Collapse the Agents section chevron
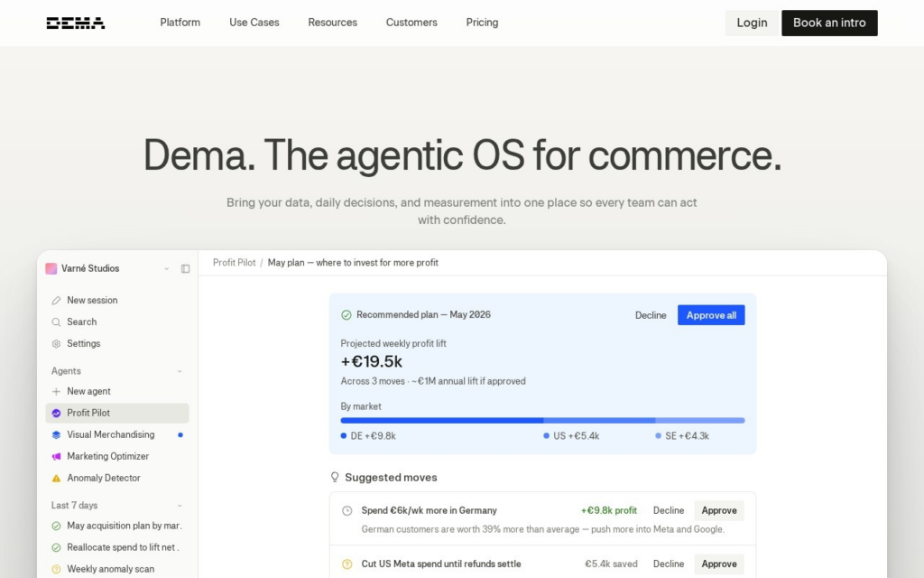Screen dimensions: 924x578 [180, 371]
